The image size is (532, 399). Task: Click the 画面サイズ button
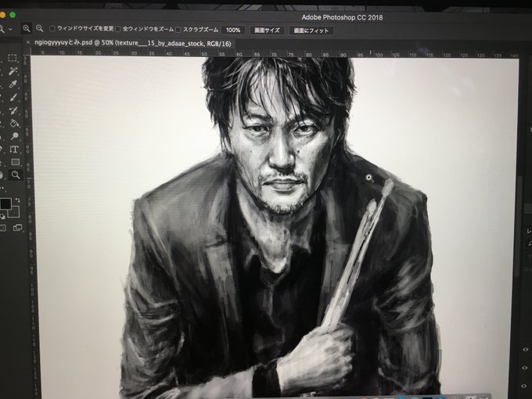click(x=267, y=31)
